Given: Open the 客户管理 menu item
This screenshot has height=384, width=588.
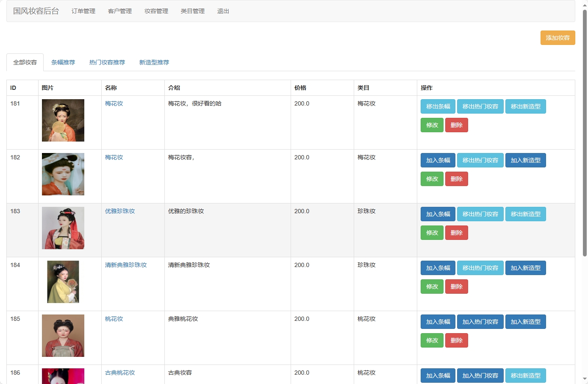Looking at the screenshot, I should (x=119, y=11).
